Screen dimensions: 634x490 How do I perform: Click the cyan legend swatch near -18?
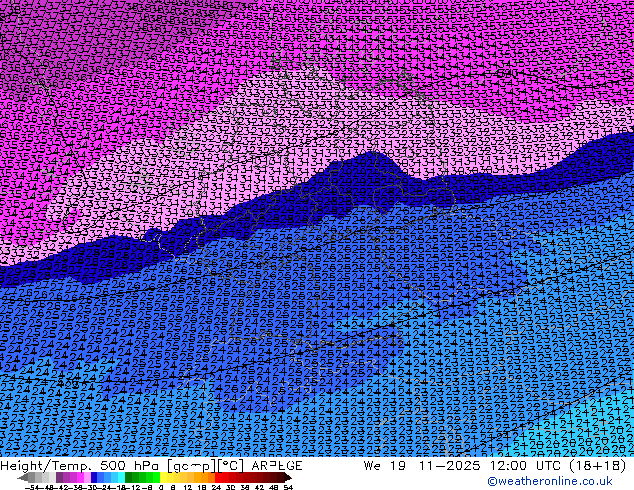122,478
